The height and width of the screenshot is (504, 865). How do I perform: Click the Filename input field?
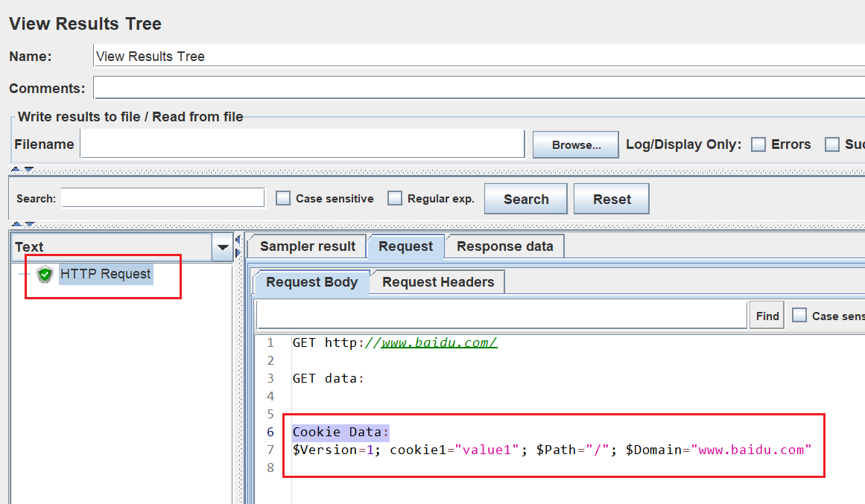302,144
